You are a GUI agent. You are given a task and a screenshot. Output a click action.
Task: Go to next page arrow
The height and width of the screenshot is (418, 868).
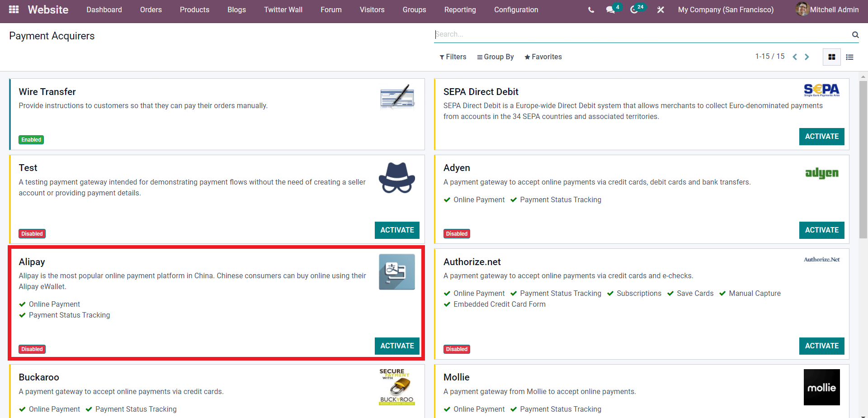click(x=807, y=57)
